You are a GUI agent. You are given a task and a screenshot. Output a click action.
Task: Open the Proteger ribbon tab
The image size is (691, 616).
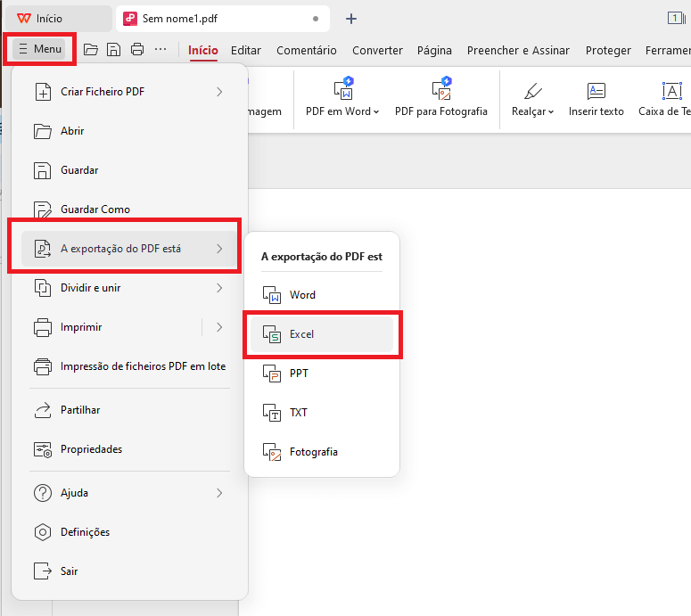point(608,50)
